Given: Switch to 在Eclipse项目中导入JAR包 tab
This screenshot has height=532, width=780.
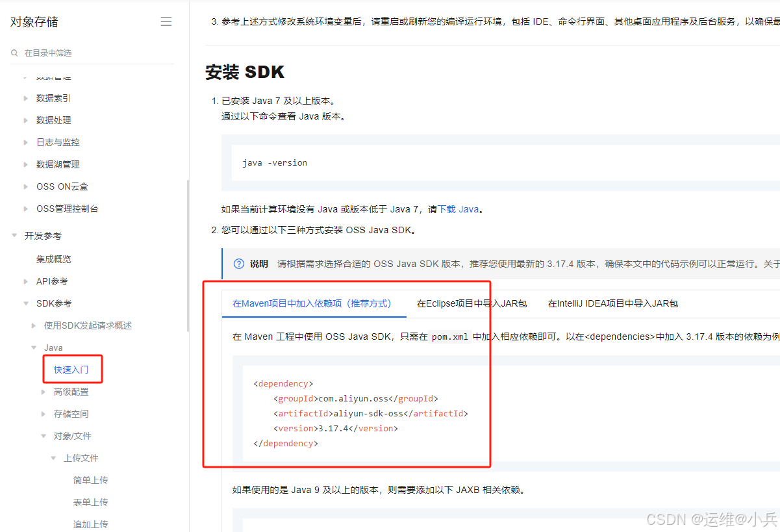Looking at the screenshot, I should [x=472, y=303].
